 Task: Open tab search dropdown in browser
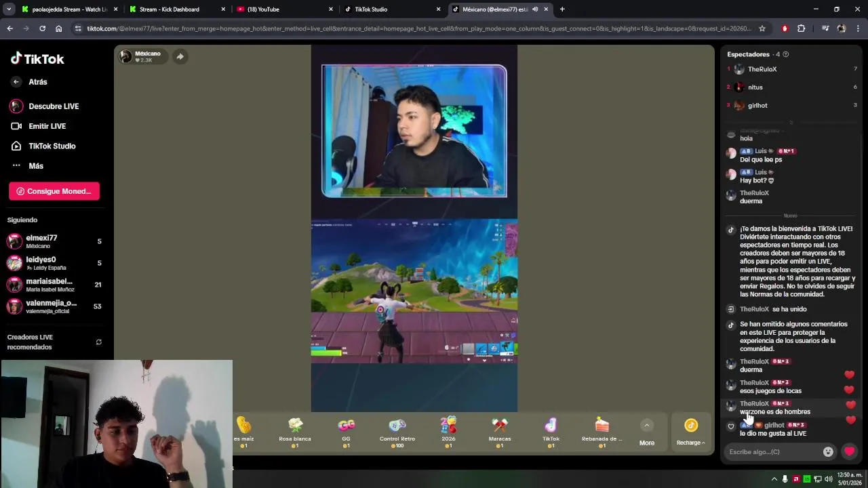click(9, 9)
